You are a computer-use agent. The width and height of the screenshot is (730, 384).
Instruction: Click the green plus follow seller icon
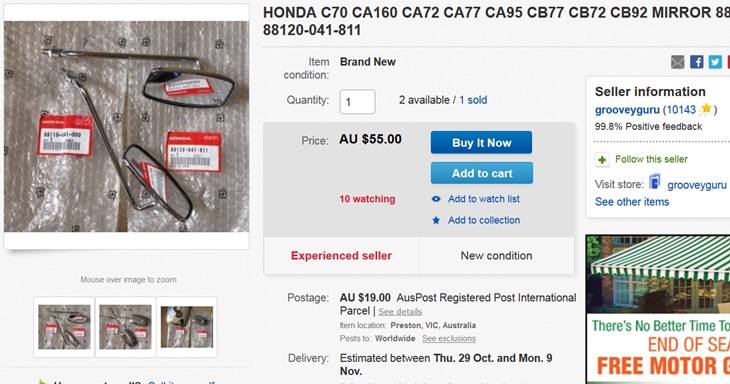click(602, 160)
